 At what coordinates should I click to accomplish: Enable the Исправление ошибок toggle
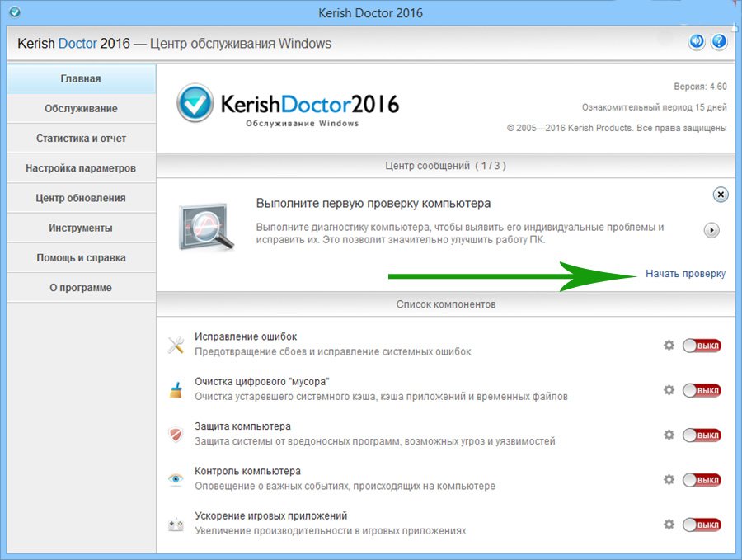[x=702, y=346]
